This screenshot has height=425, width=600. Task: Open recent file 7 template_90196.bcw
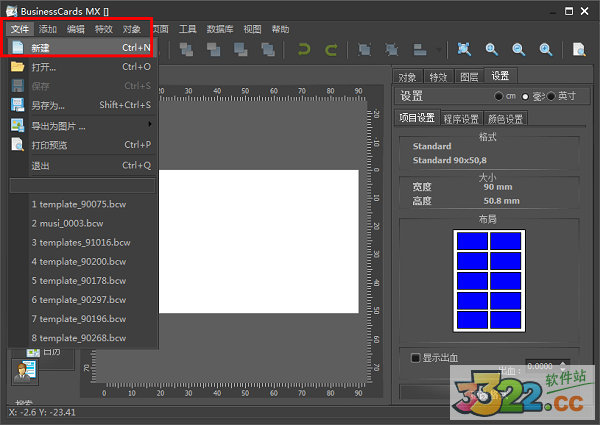tap(82, 319)
